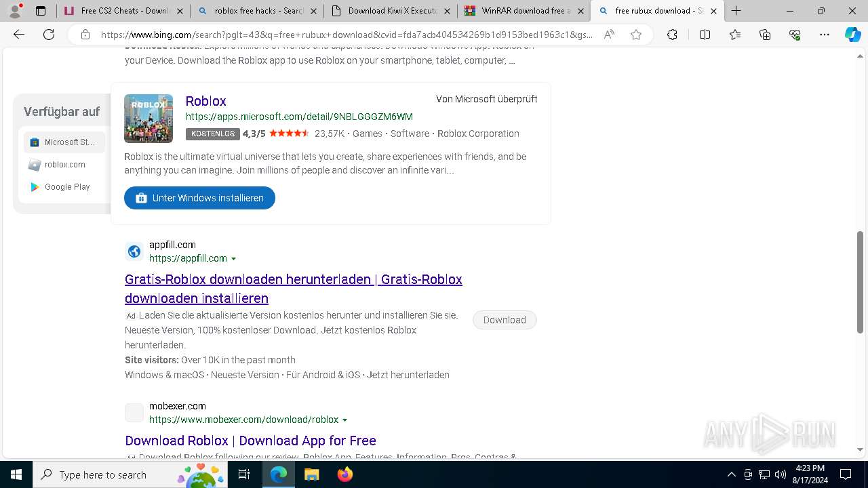
Task: Go back with the browser back arrow
Action: tap(19, 35)
